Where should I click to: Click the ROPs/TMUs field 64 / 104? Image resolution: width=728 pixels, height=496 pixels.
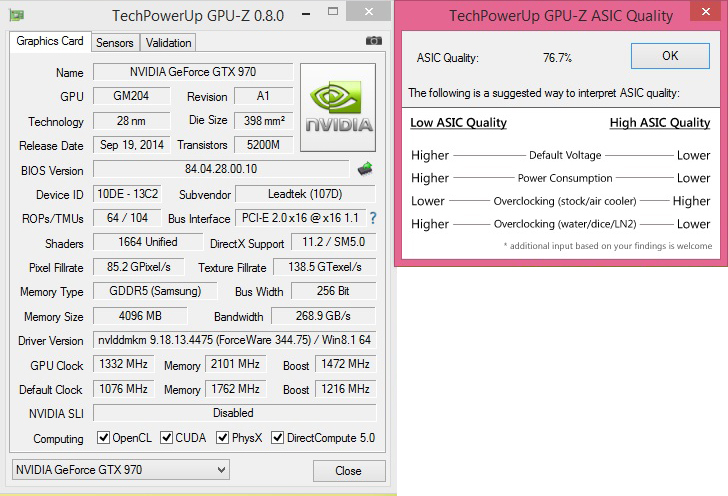(x=127, y=218)
